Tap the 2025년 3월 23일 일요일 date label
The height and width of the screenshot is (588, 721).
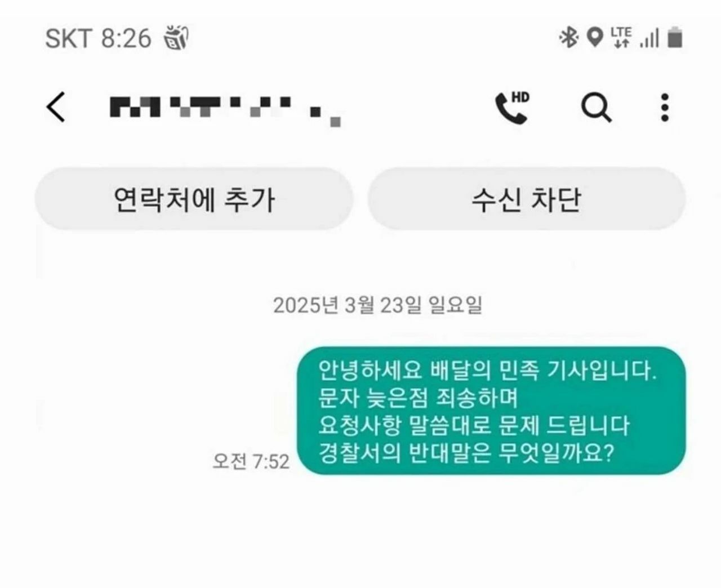click(378, 305)
